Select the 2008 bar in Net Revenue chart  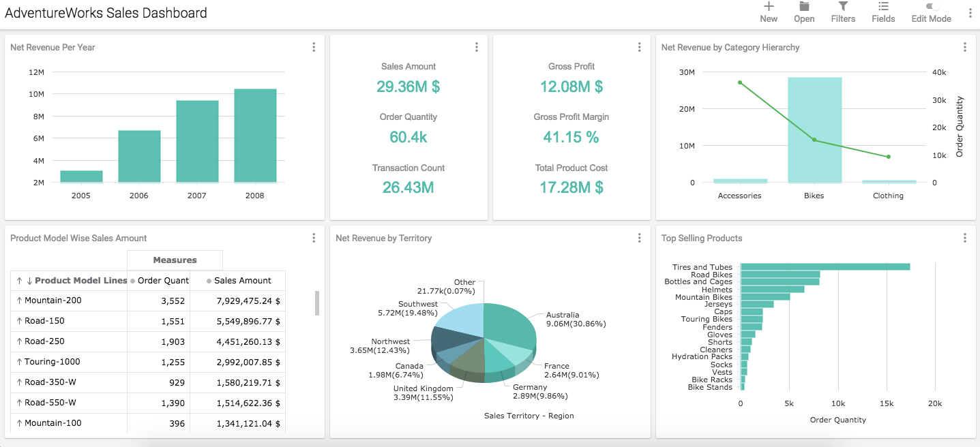point(255,136)
